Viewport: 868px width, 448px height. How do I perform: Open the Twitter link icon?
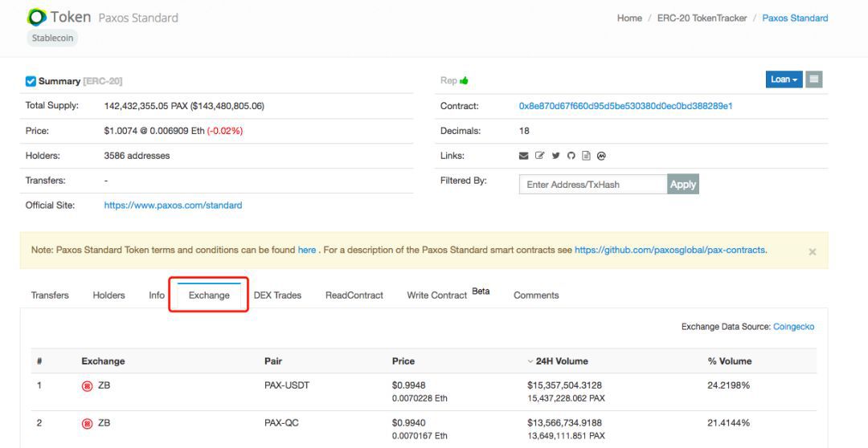pyautogui.click(x=556, y=156)
